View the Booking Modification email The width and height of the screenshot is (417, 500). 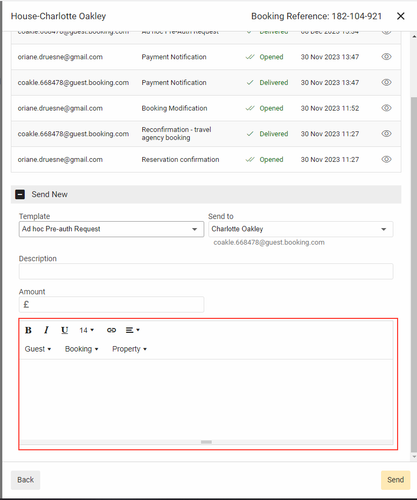pos(386,108)
